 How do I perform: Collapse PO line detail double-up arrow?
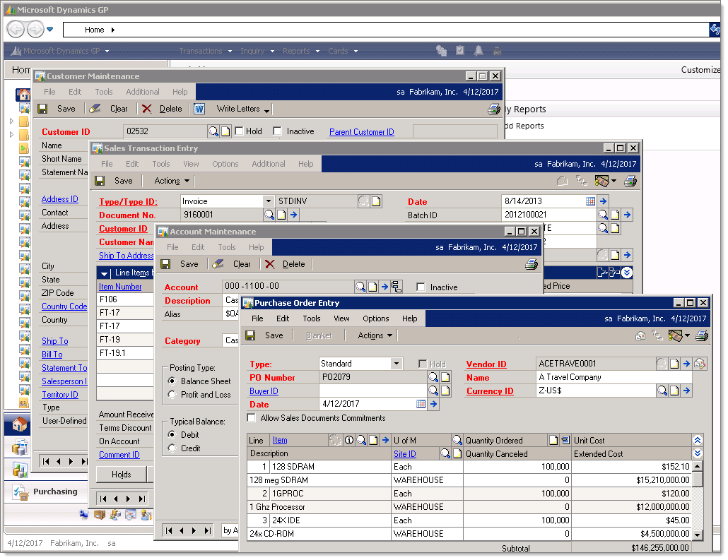(x=697, y=440)
